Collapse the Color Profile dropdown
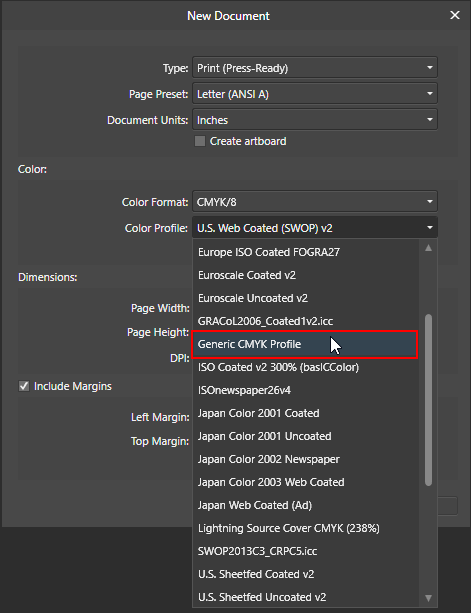This screenshot has height=613, width=471. click(315, 228)
